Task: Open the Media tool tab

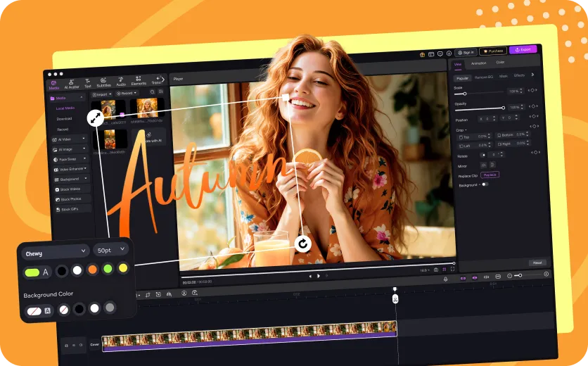Action: (54, 85)
